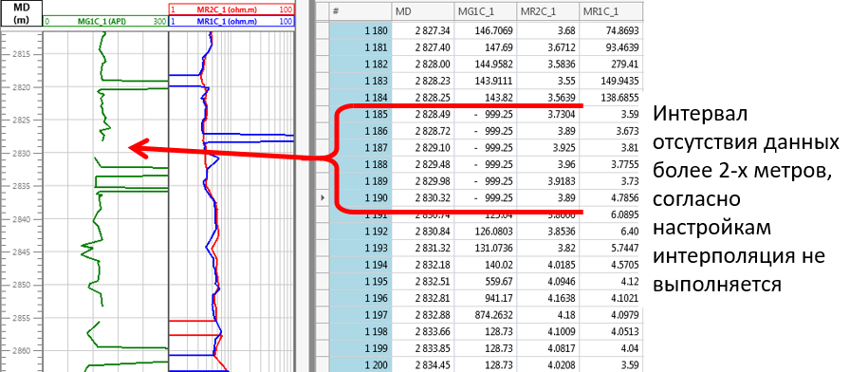Viewport: 868px width, 372px height.
Task: Select row number 1 189
Action: point(360,181)
